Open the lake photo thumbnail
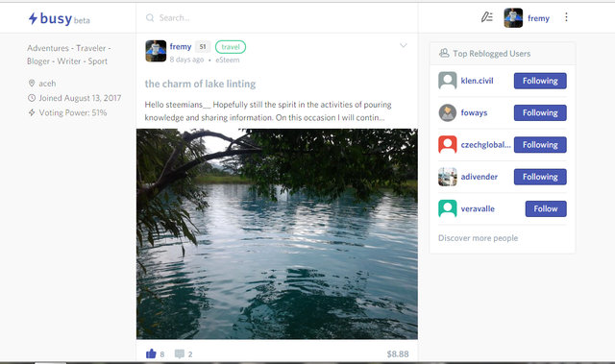 pyautogui.click(x=277, y=234)
